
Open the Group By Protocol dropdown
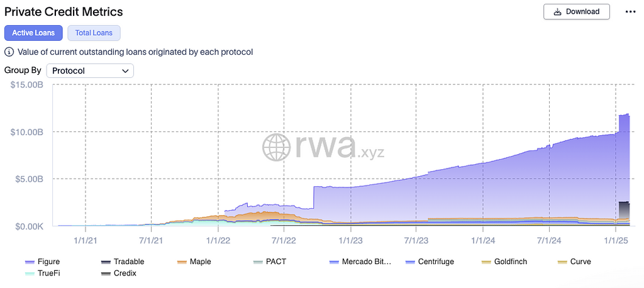coord(90,70)
